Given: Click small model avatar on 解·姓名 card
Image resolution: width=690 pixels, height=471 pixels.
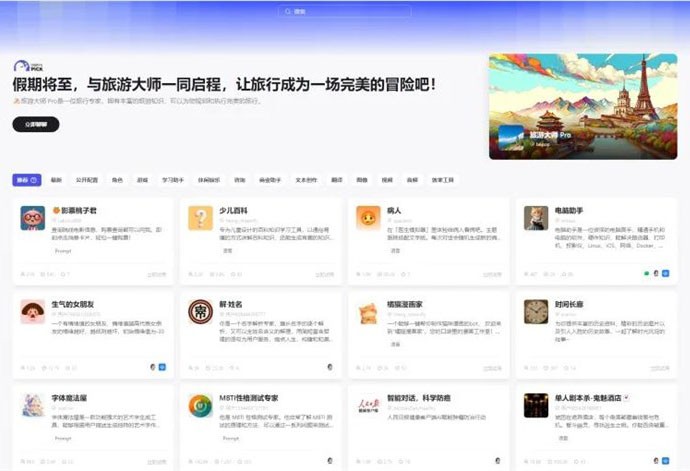Looking at the screenshot, I should coord(330,367).
